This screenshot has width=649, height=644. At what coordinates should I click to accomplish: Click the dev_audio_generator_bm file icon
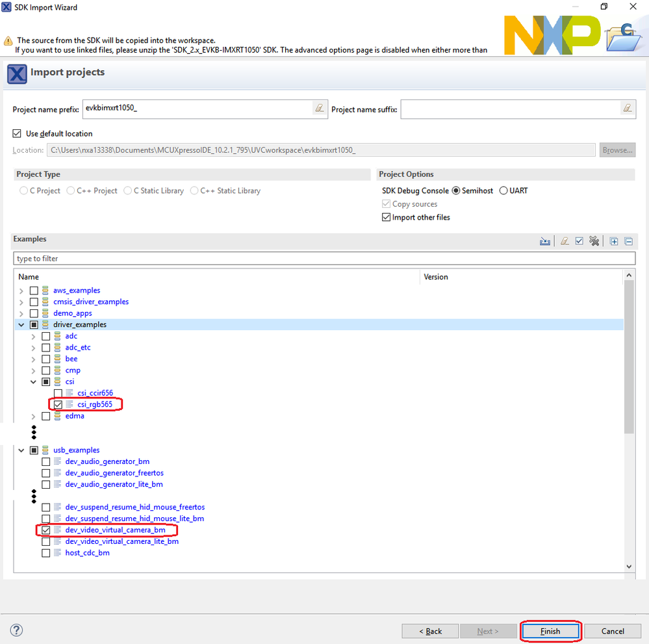pos(58,461)
